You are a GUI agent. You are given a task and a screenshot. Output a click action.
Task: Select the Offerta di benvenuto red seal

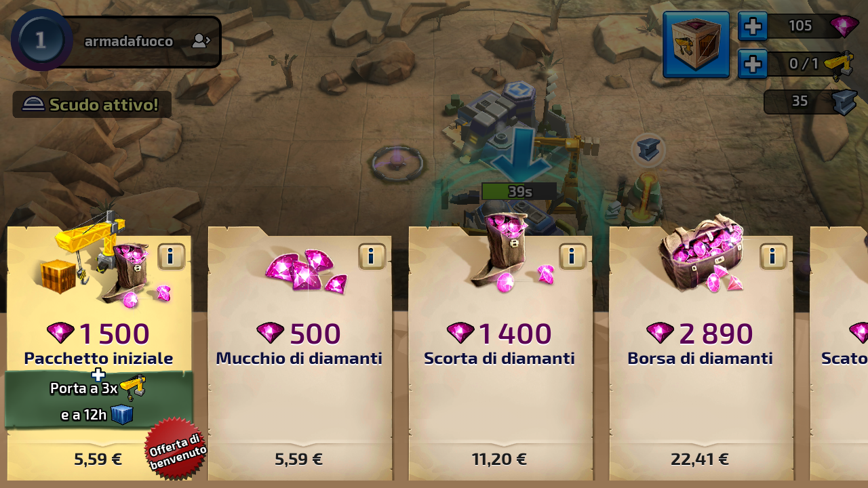pos(176,449)
